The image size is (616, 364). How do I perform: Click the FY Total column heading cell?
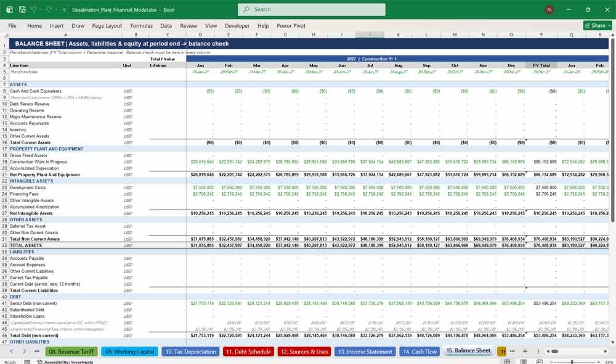pyautogui.click(x=541, y=65)
